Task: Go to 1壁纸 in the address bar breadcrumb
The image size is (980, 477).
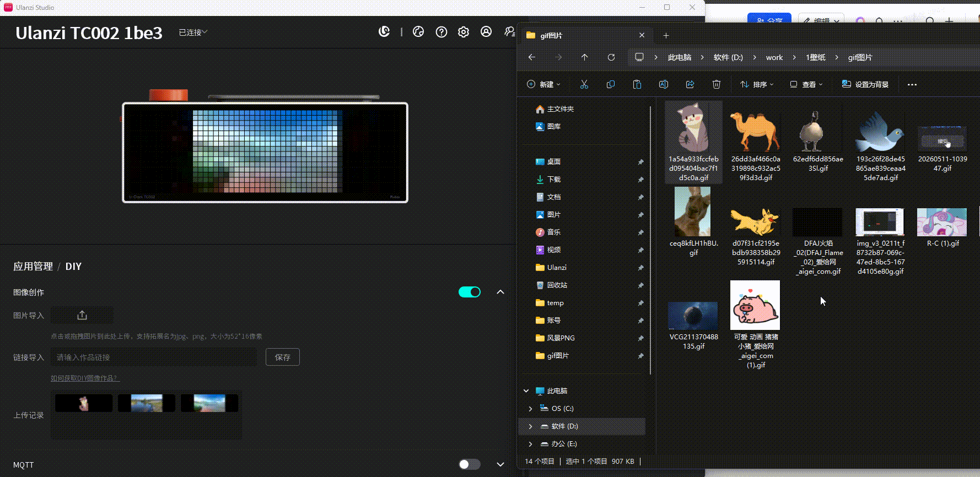Action: click(x=816, y=57)
